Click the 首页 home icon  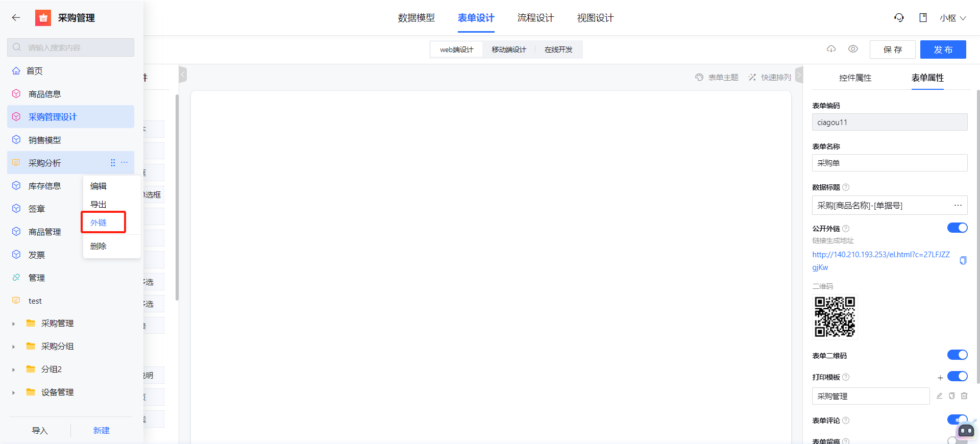pyautogui.click(x=16, y=71)
